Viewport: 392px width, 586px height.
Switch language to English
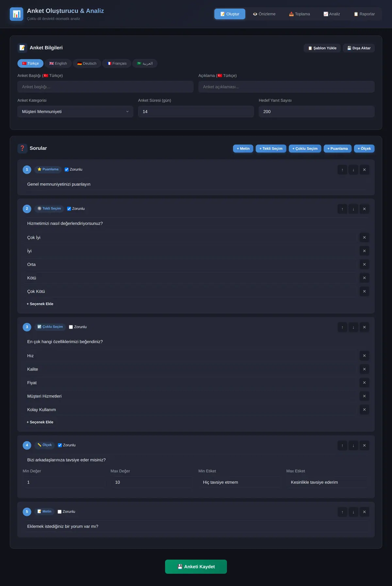click(x=58, y=63)
